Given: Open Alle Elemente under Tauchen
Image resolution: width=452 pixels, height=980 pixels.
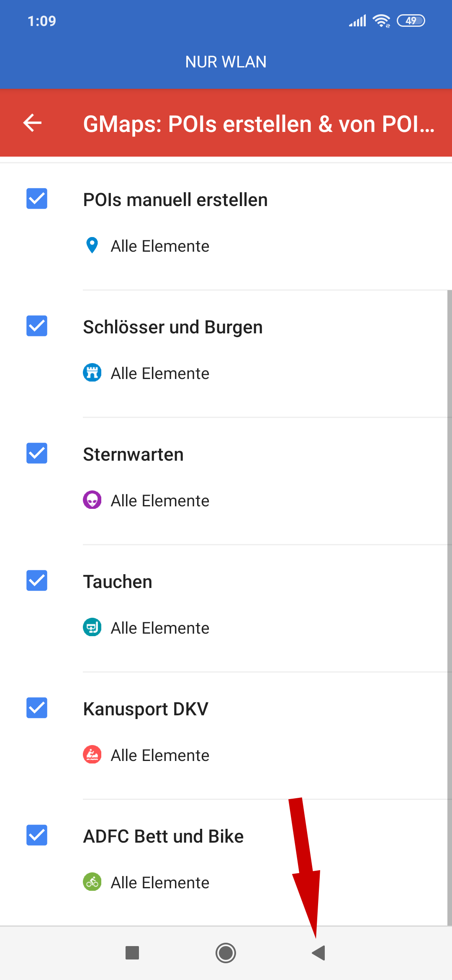Looking at the screenshot, I should (x=160, y=628).
